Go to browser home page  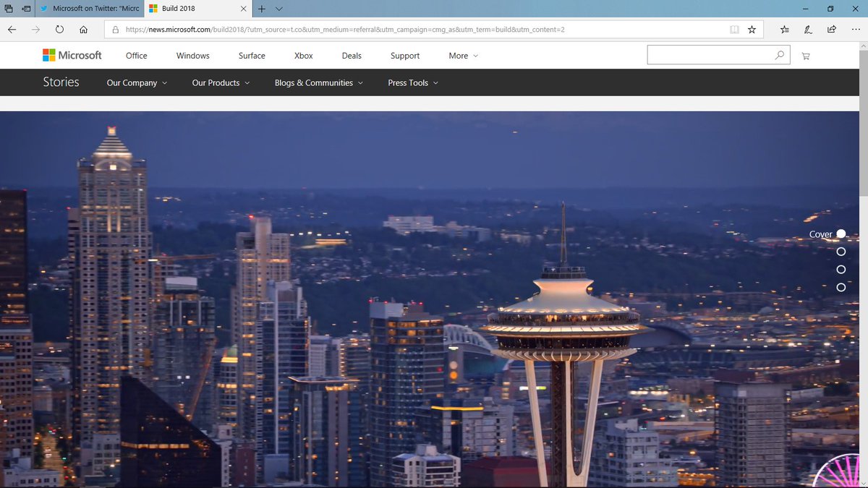tap(84, 30)
